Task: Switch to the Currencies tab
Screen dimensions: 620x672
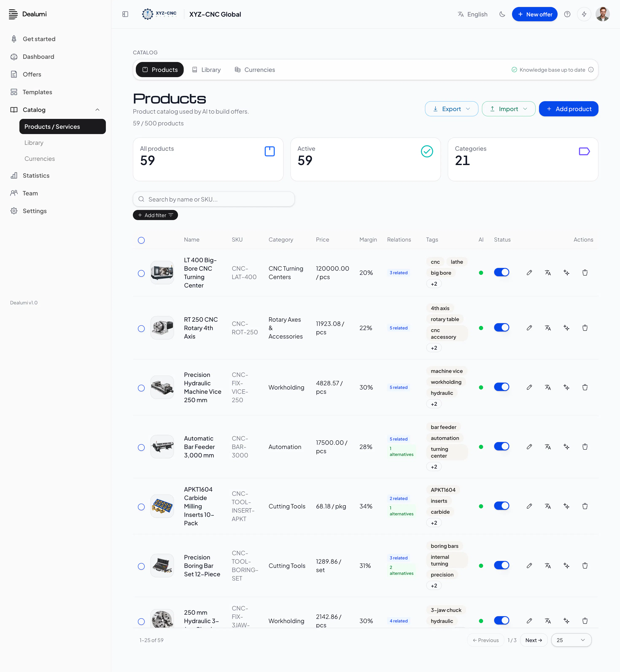Action: click(255, 70)
